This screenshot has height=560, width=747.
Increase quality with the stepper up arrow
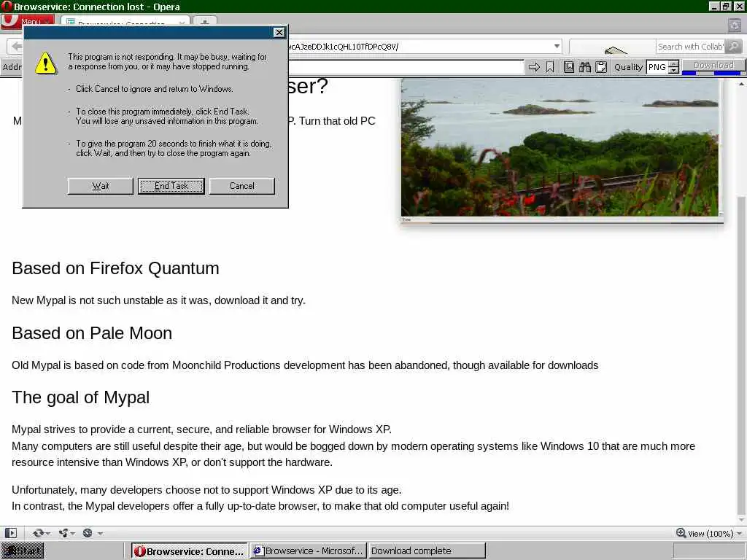(673, 64)
